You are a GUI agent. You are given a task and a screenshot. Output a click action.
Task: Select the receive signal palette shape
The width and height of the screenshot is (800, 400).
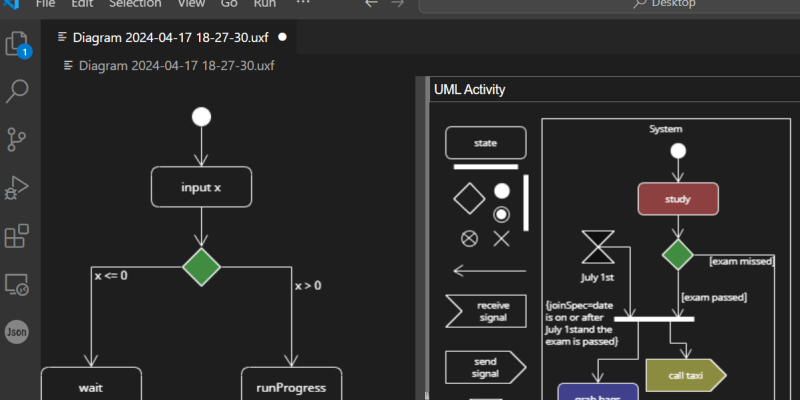pos(485,311)
